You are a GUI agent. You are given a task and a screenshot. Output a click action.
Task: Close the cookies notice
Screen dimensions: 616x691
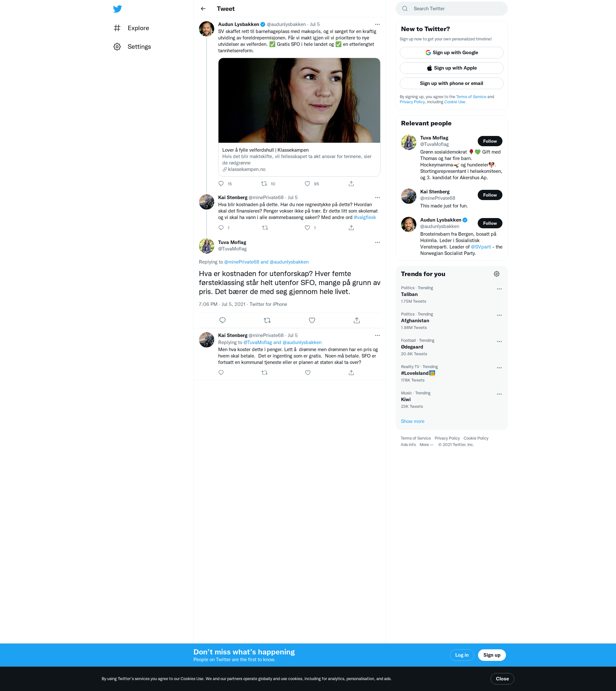(x=502, y=678)
